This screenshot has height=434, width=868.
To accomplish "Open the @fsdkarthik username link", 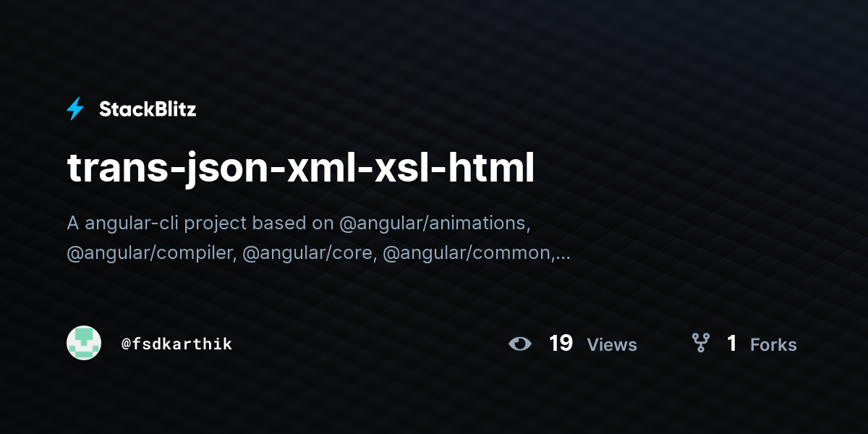I will pyautogui.click(x=177, y=344).
